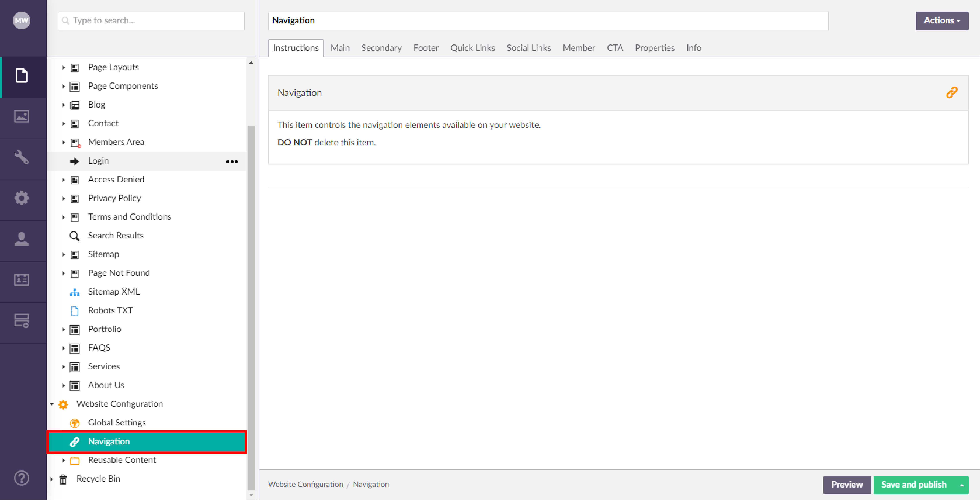The width and height of the screenshot is (980, 500).
Task: Open the Actions dropdown menu
Action: point(942,21)
